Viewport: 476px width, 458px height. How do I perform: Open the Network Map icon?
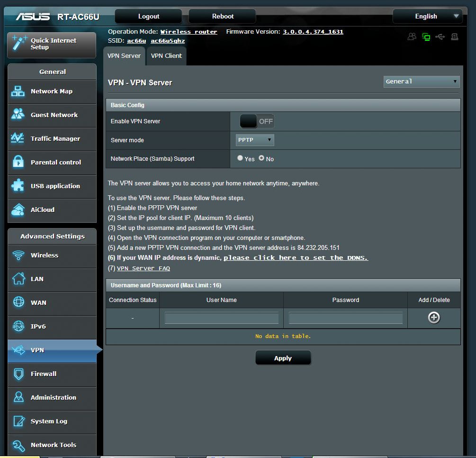click(18, 91)
